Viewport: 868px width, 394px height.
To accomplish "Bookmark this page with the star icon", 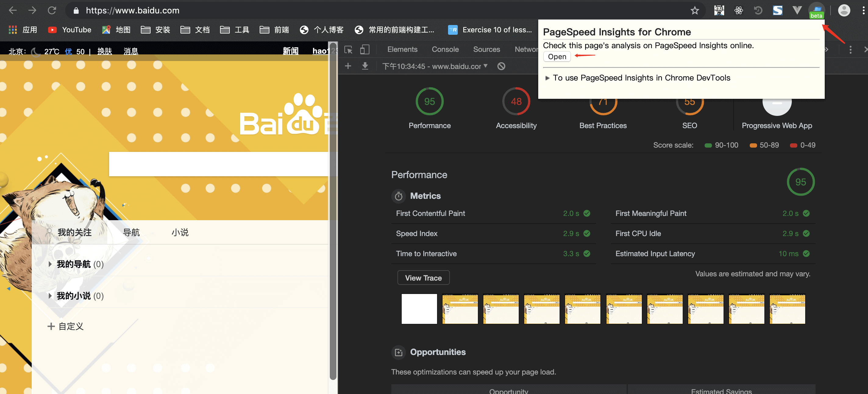I will [695, 10].
